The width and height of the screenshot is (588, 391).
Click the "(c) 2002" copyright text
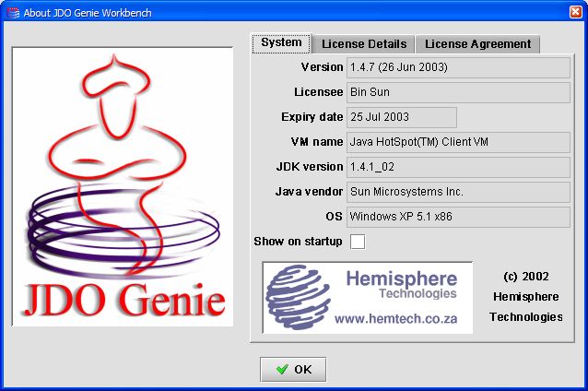pos(526,277)
